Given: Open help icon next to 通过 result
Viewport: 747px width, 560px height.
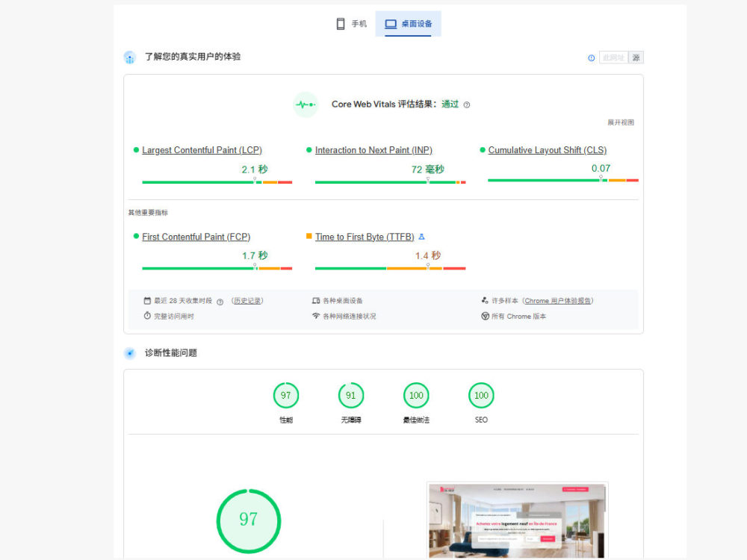Looking at the screenshot, I should [467, 105].
